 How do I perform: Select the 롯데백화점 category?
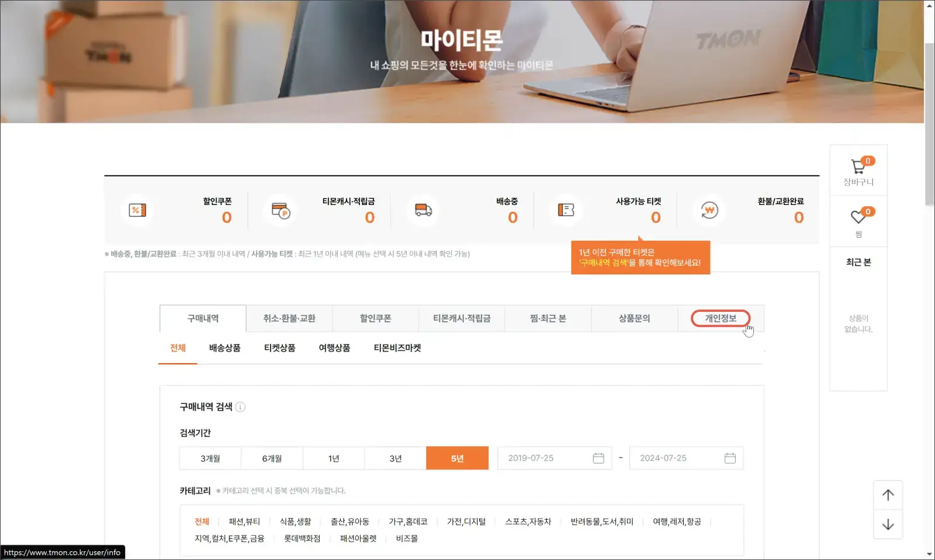click(x=302, y=538)
